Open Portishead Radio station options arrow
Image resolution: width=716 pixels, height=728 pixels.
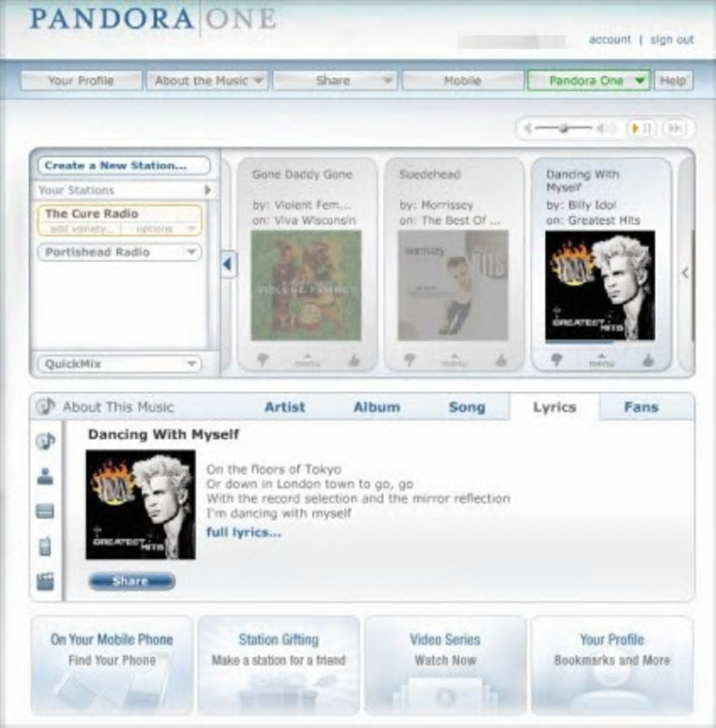pyautogui.click(x=191, y=252)
